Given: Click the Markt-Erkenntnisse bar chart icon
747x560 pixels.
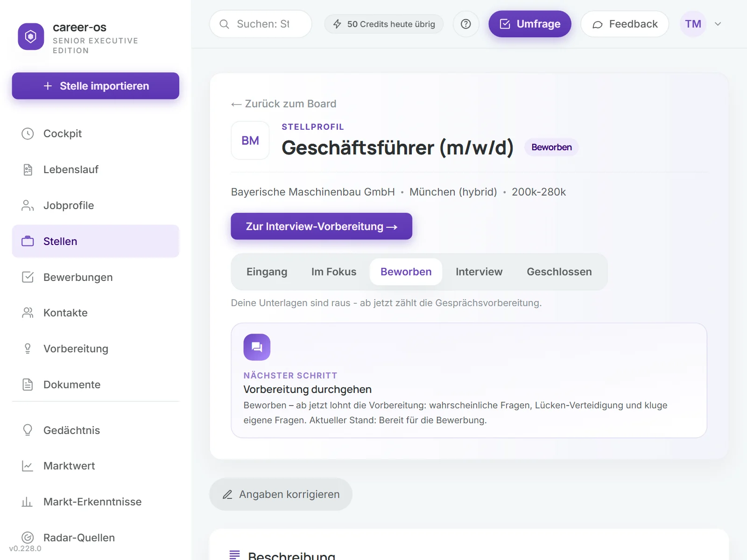Looking at the screenshot, I should click(x=28, y=502).
